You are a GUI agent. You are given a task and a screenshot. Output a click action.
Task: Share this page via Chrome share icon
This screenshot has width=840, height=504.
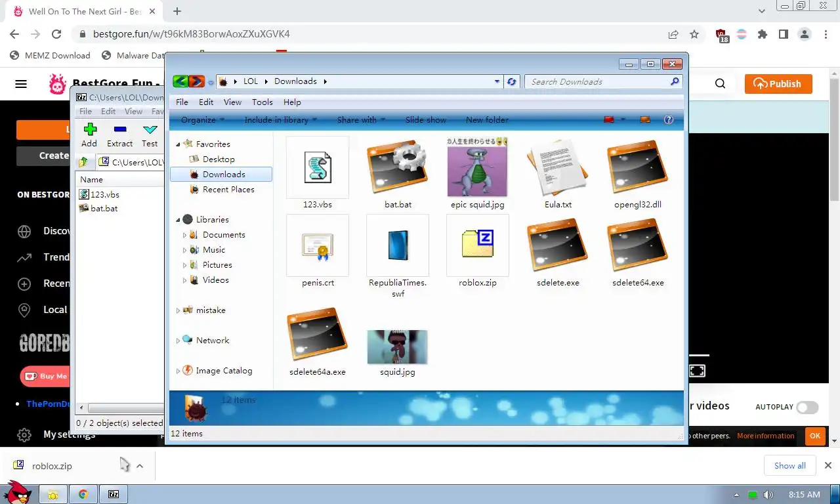click(x=673, y=34)
